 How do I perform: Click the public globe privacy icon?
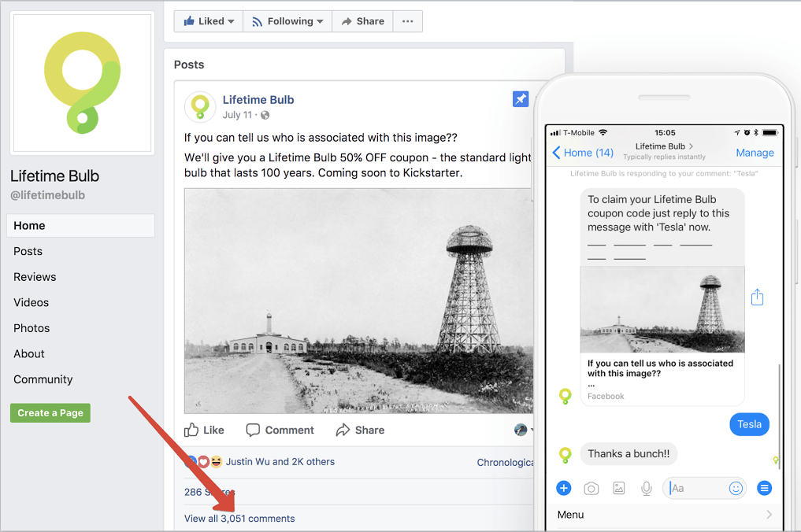[x=265, y=115]
